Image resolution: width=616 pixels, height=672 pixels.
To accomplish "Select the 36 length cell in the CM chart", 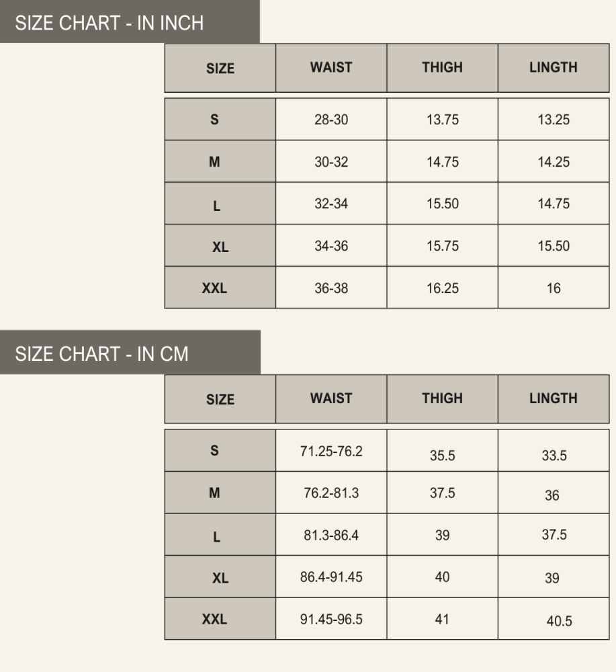I will tap(552, 496).
